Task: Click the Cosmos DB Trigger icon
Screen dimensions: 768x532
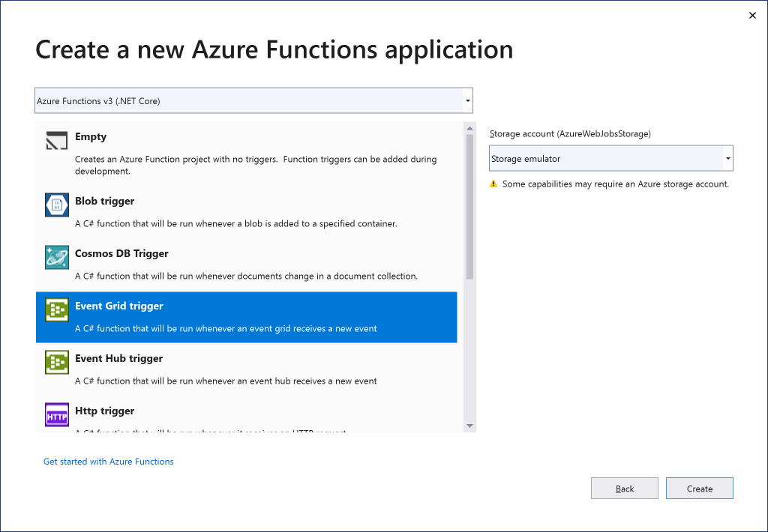Action: point(57,258)
